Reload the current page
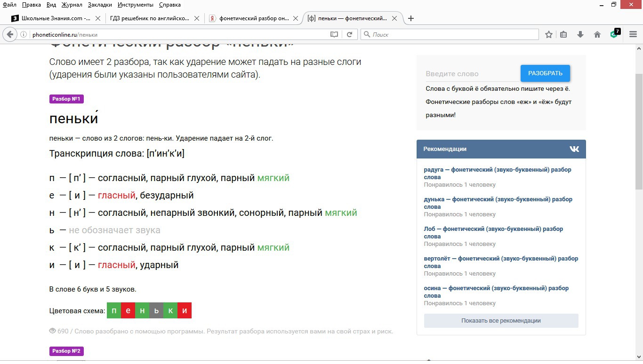This screenshot has width=643, height=364. tap(349, 34)
